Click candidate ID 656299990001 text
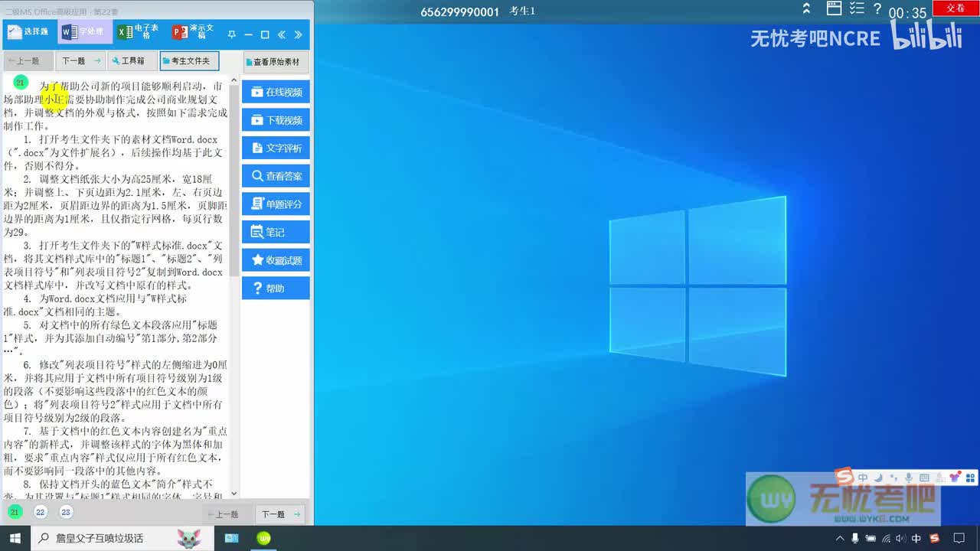Viewport: 980px width, 551px height. click(x=459, y=11)
